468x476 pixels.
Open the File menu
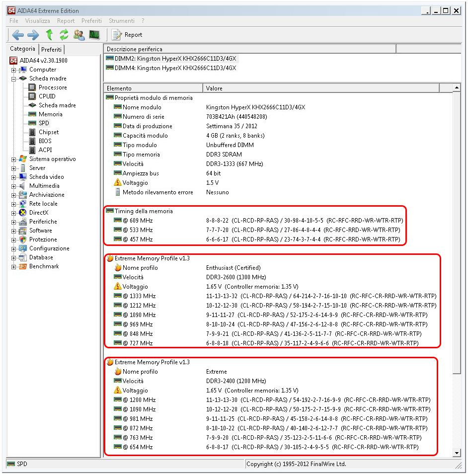pyautogui.click(x=13, y=21)
